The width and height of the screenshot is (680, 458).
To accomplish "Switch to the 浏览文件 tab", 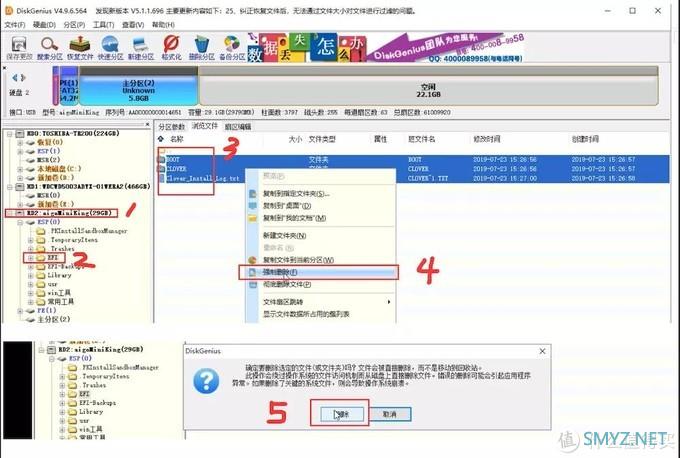I will (205, 126).
